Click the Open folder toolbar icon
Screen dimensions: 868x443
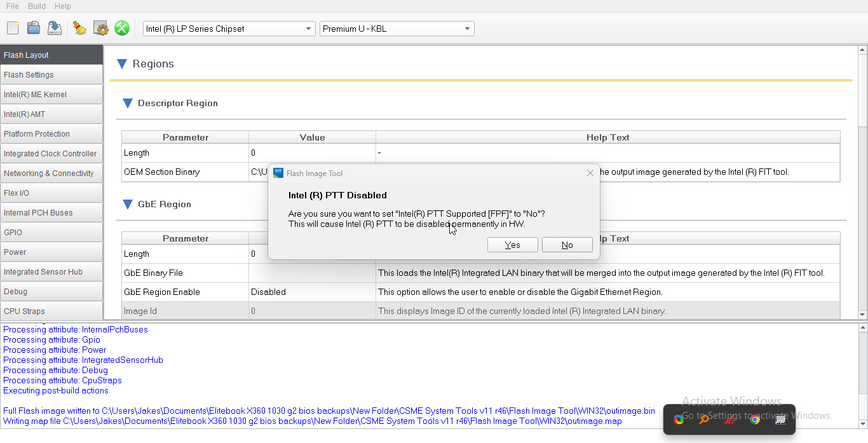click(x=34, y=28)
